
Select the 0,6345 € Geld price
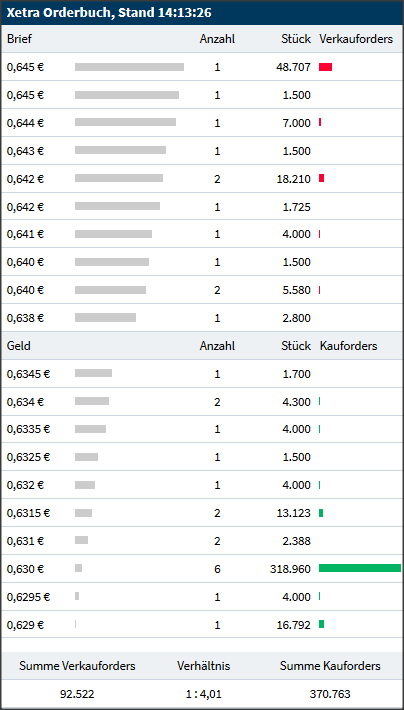click(x=29, y=374)
